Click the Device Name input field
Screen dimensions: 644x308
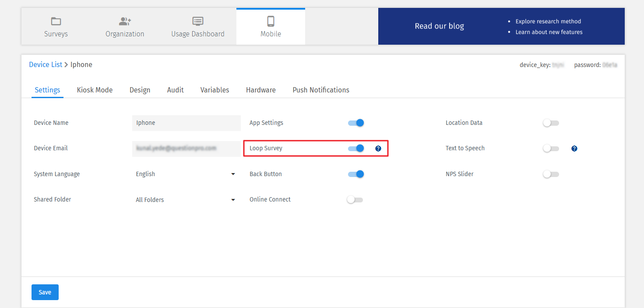click(186, 123)
